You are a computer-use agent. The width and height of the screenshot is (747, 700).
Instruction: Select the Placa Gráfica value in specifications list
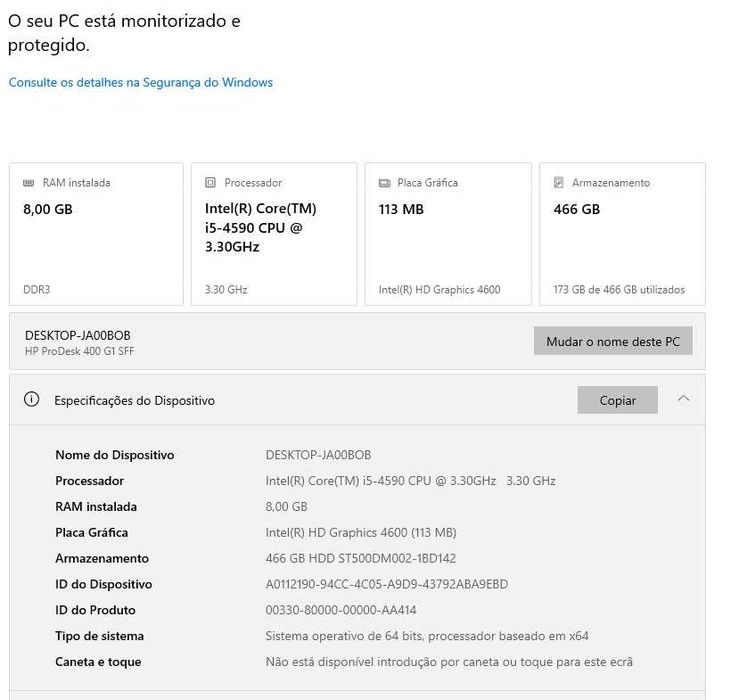(x=361, y=532)
